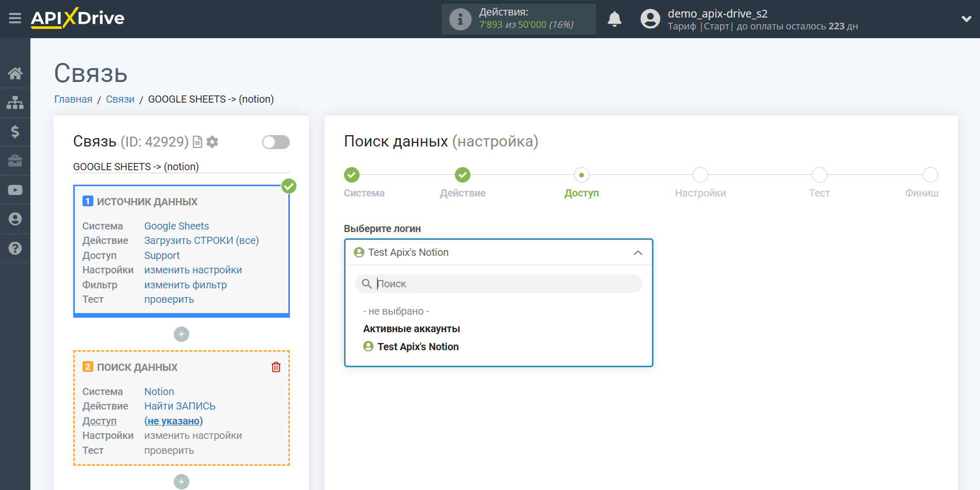The height and width of the screenshot is (490, 980).
Task: Add a step after data search
Action: click(x=182, y=482)
